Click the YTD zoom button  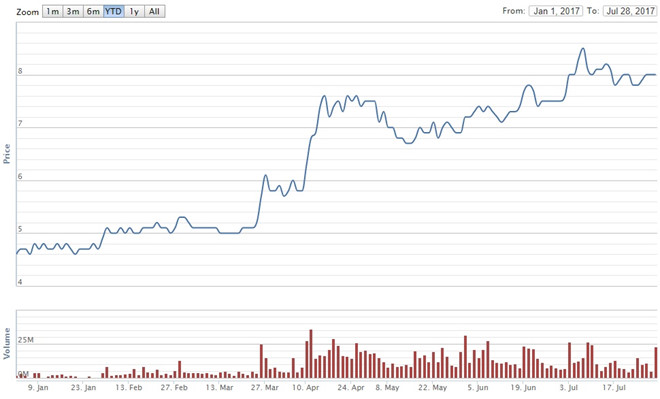pyautogui.click(x=113, y=11)
